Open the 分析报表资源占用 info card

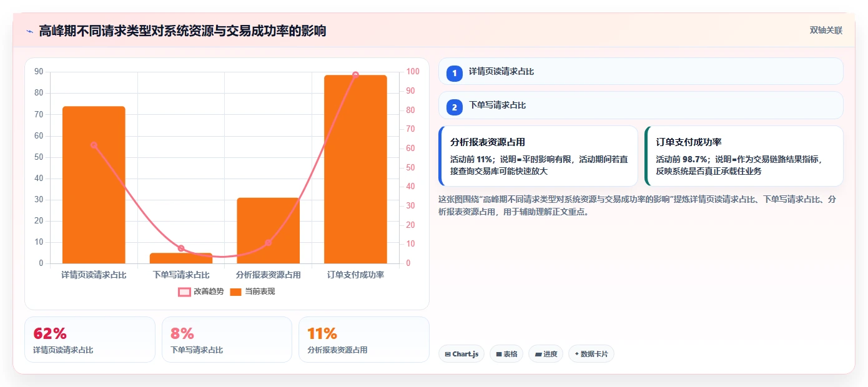pos(538,156)
